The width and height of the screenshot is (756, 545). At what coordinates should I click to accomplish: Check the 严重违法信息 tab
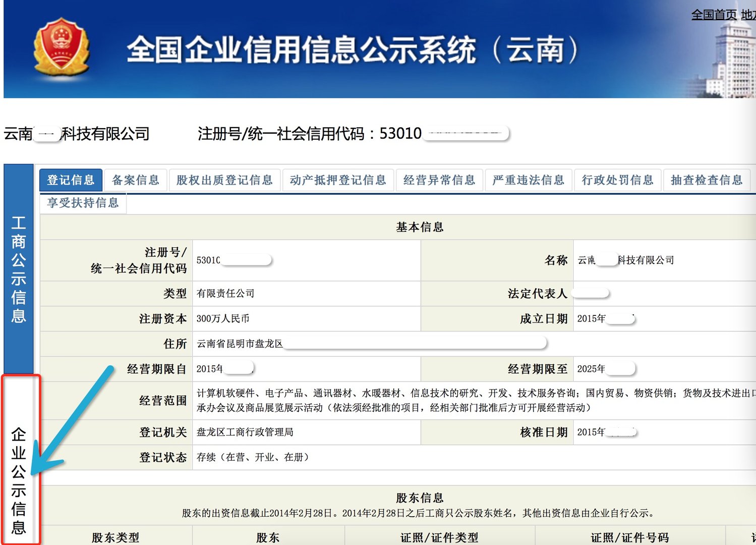point(529,180)
